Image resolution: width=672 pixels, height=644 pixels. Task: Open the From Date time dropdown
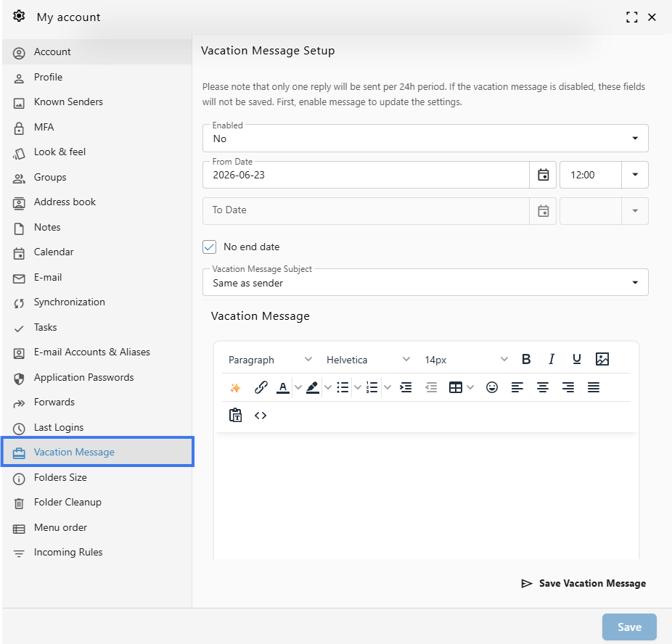click(635, 175)
